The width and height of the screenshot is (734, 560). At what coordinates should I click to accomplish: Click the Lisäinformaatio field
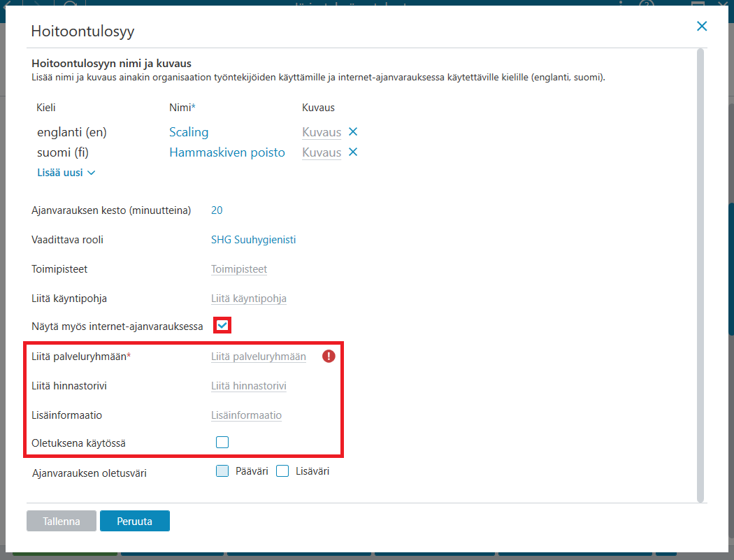pyautogui.click(x=246, y=415)
